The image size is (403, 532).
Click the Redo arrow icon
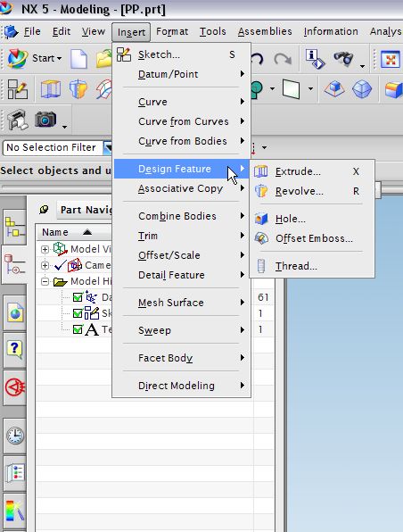click(x=283, y=60)
